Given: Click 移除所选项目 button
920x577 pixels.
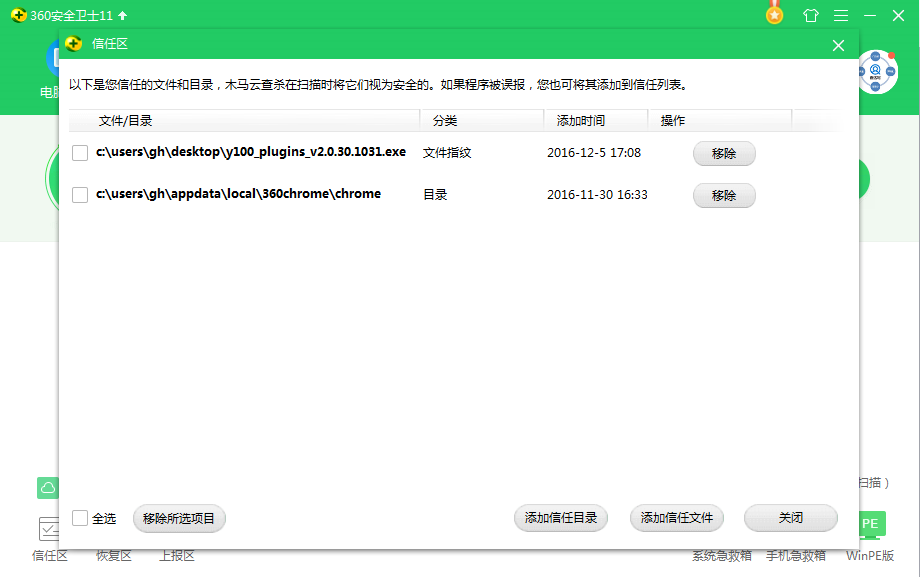Looking at the screenshot, I should [x=180, y=518].
